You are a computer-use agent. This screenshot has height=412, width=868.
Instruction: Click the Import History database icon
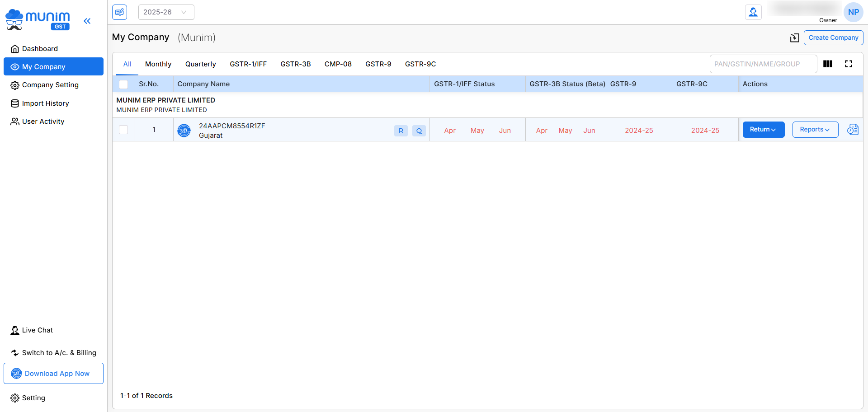(x=15, y=103)
